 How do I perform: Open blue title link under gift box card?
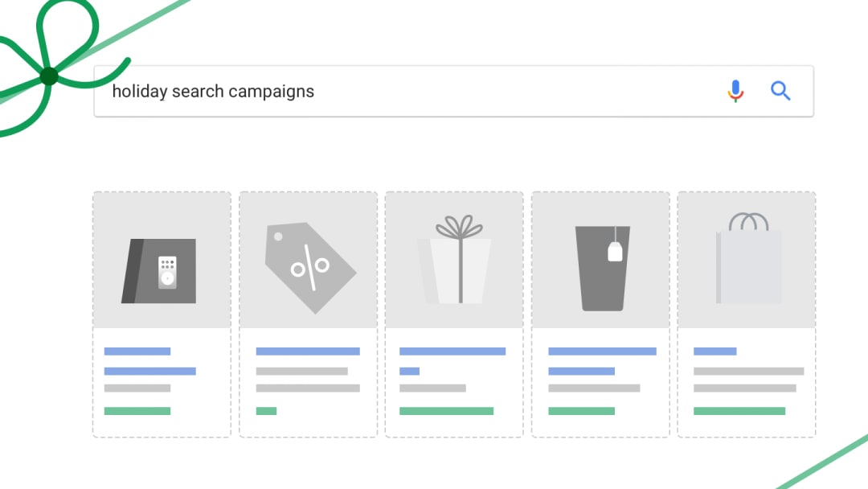(452, 351)
